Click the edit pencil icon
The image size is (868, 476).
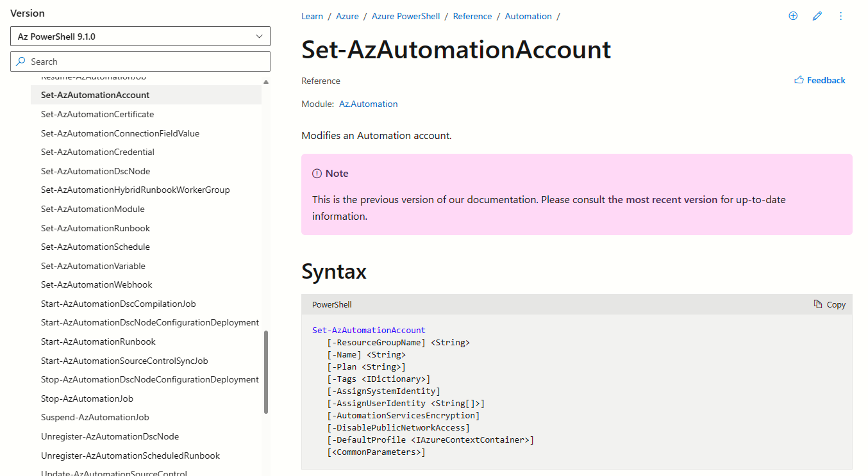tap(817, 15)
